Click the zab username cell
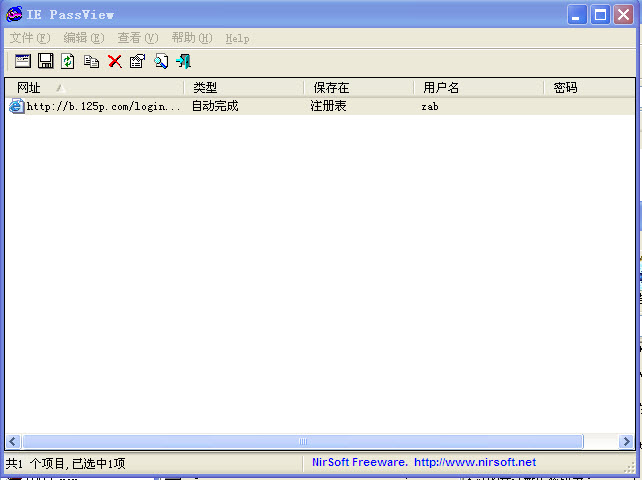Screen dimensions: 642x480 [430, 107]
